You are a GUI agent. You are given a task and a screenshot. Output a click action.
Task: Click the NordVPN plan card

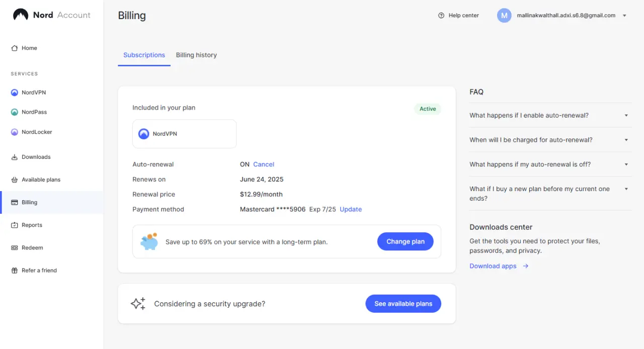(x=184, y=134)
